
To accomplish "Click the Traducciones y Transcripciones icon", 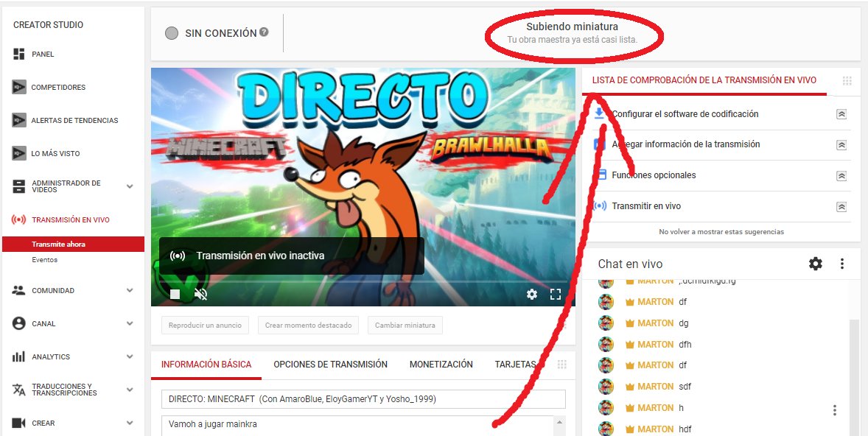I will 19,390.
